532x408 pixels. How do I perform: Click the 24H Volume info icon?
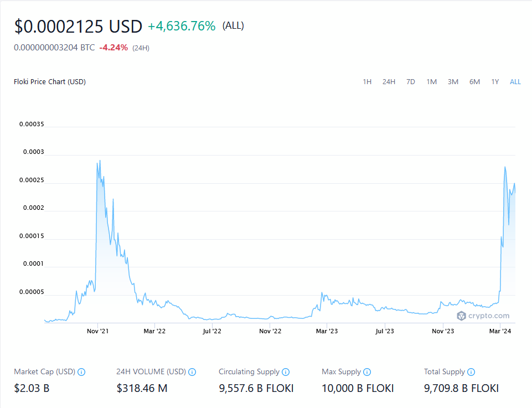(192, 372)
